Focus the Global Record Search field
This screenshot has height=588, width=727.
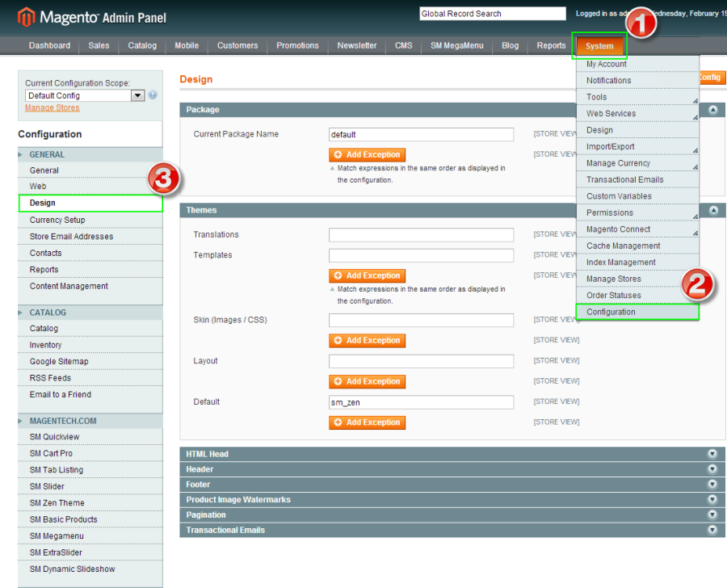(493, 14)
